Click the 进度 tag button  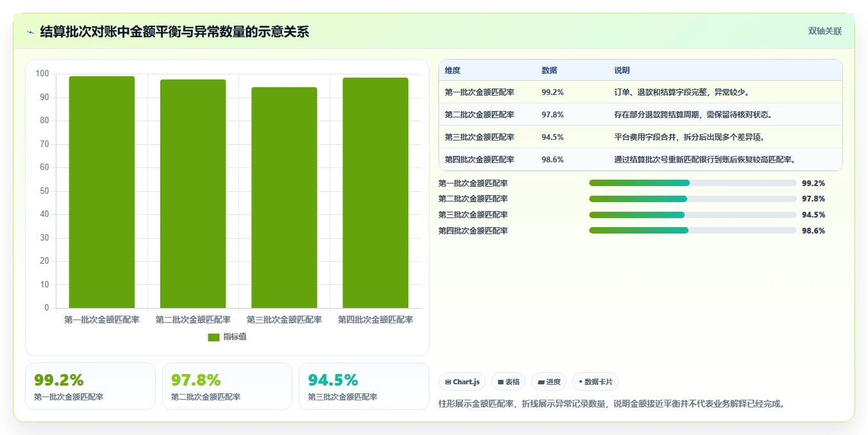(549, 382)
